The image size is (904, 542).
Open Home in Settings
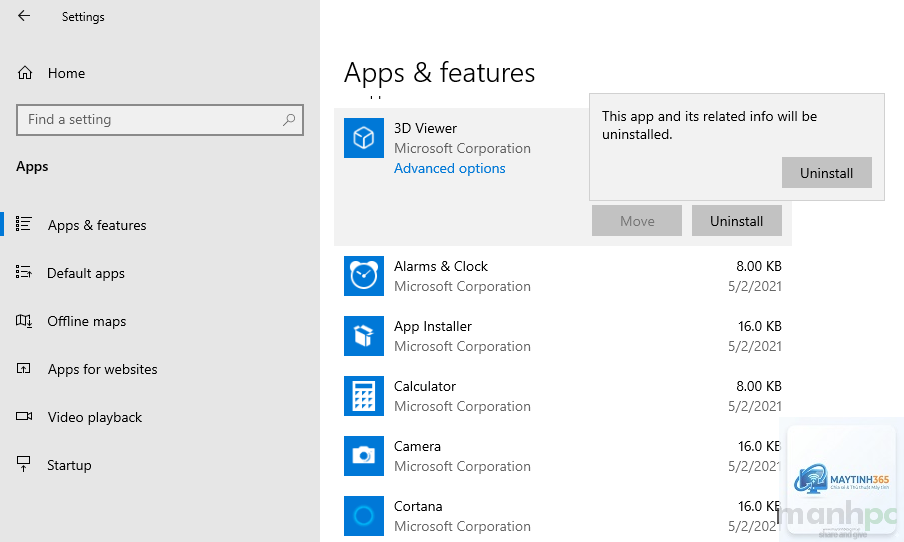pyautogui.click(x=51, y=73)
